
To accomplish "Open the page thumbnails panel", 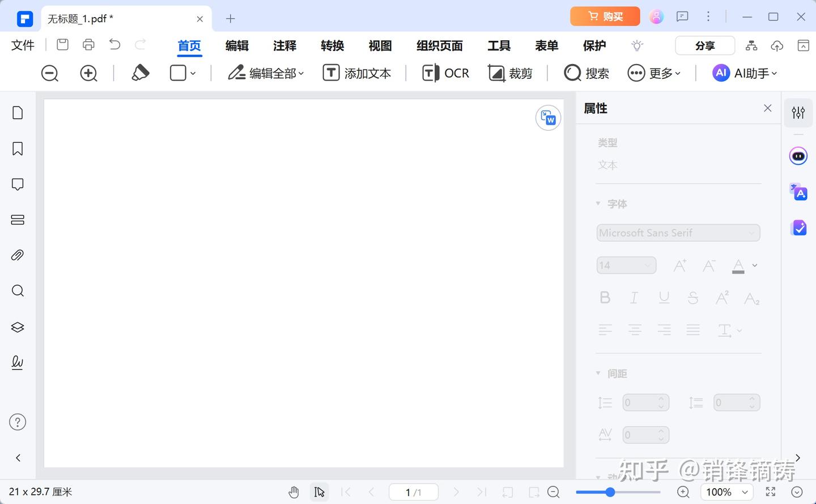I will [18, 113].
